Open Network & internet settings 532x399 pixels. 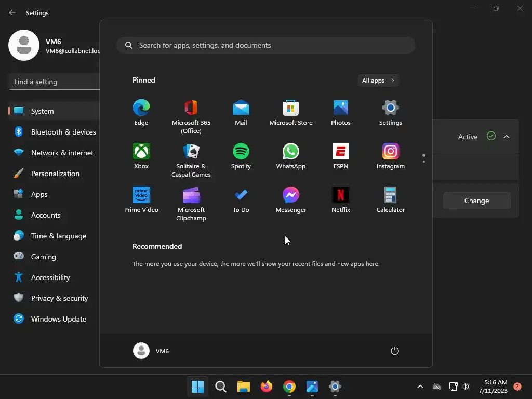tap(54, 153)
